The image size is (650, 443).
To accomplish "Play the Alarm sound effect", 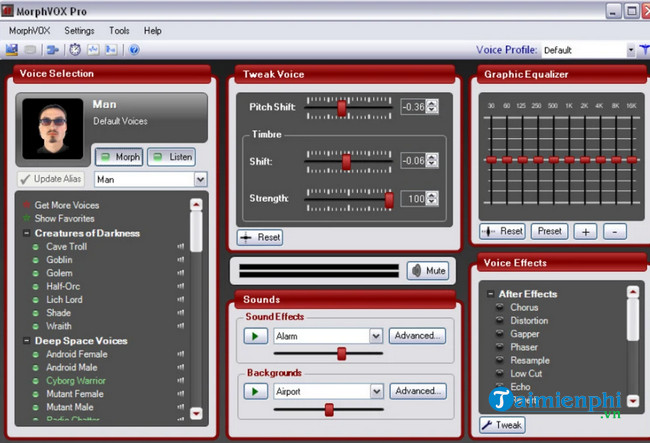I will [x=255, y=336].
